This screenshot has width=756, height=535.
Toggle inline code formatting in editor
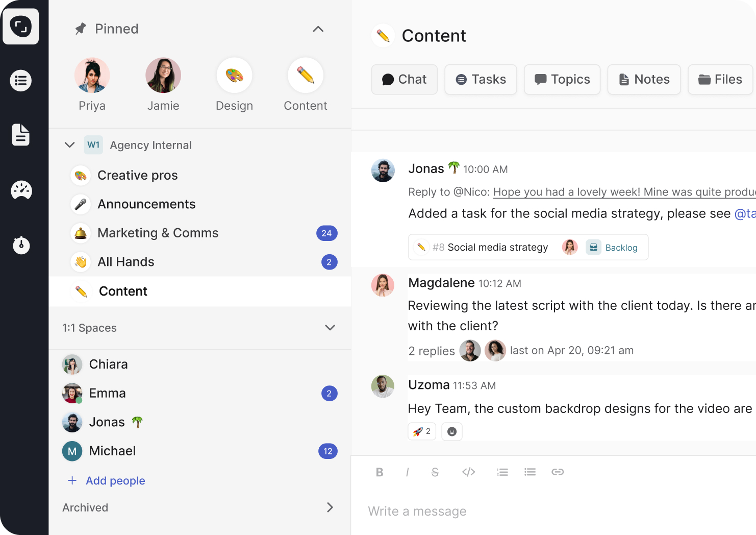tap(469, 472)
